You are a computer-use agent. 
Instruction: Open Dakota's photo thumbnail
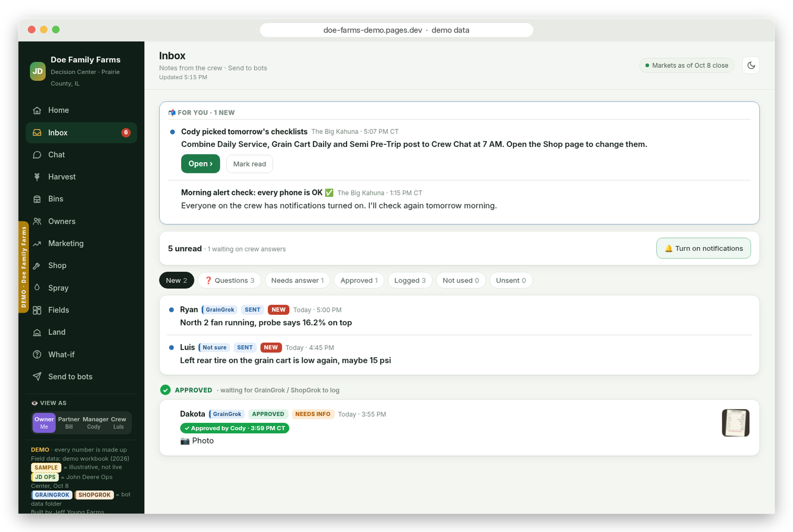click(735, 423)
